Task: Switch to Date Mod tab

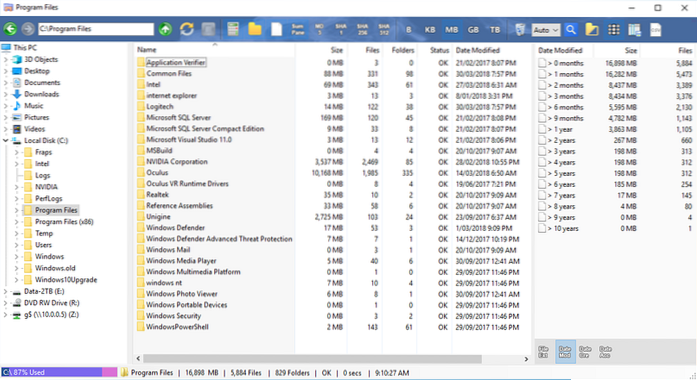Action: pyautogui.click(x=565, y=352)
